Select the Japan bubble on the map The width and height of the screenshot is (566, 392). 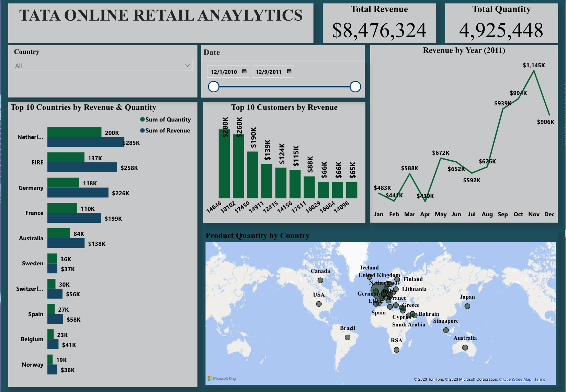point(467,306)
